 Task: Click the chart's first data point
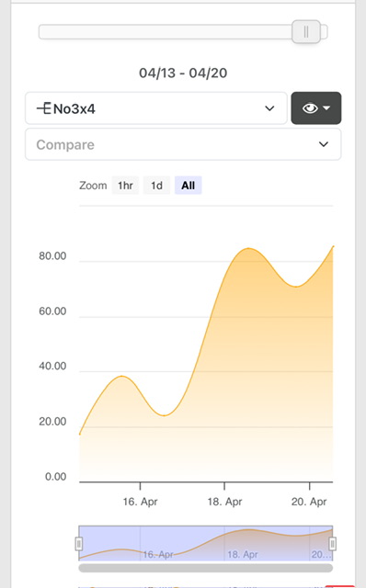[x=80, y=434]
